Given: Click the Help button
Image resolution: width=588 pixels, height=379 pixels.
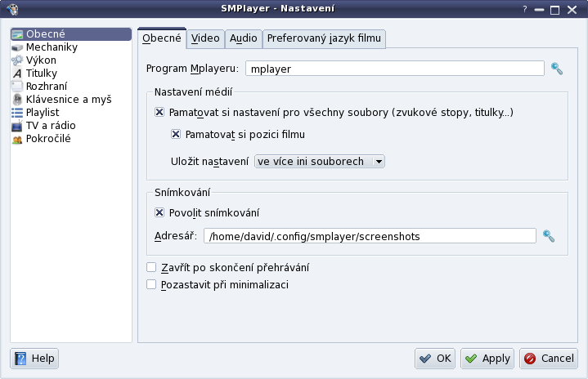Looking at the screenshot, I should coord(34,359).
